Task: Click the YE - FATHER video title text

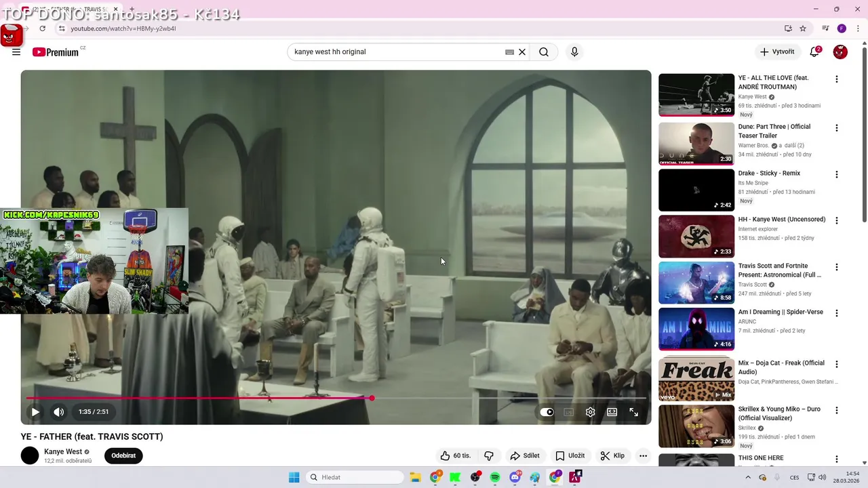Action: coord(92,436)
